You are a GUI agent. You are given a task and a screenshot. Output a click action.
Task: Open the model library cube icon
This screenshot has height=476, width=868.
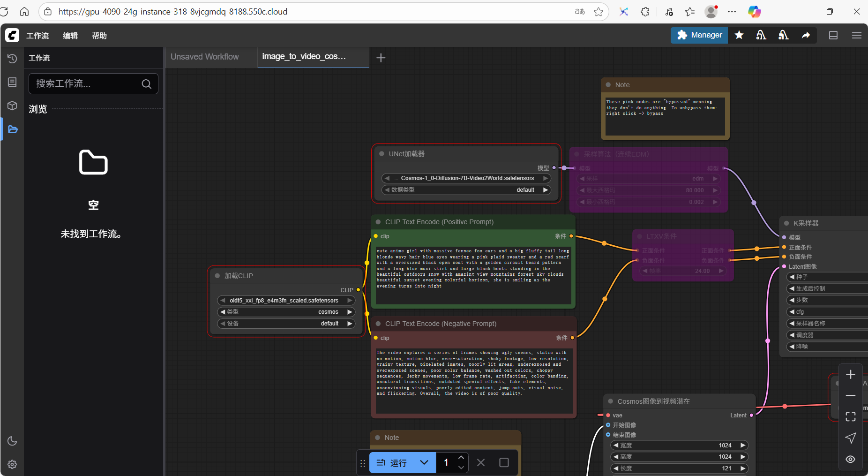[12, 106]
